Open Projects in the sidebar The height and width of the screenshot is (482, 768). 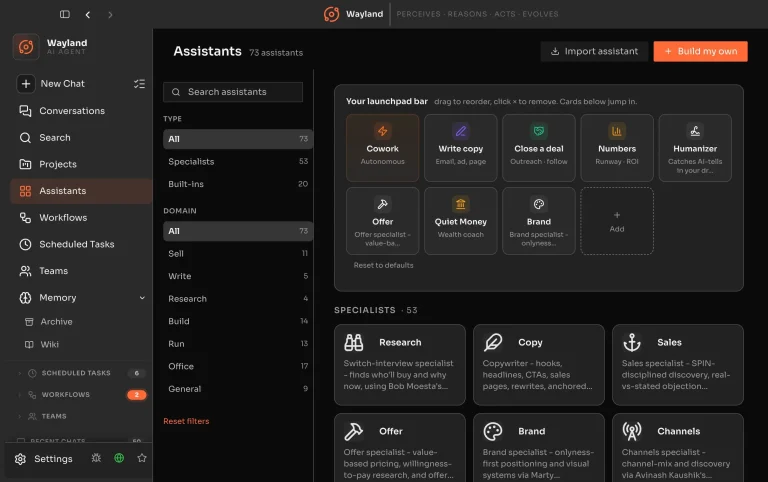click(x=81, y=164)
